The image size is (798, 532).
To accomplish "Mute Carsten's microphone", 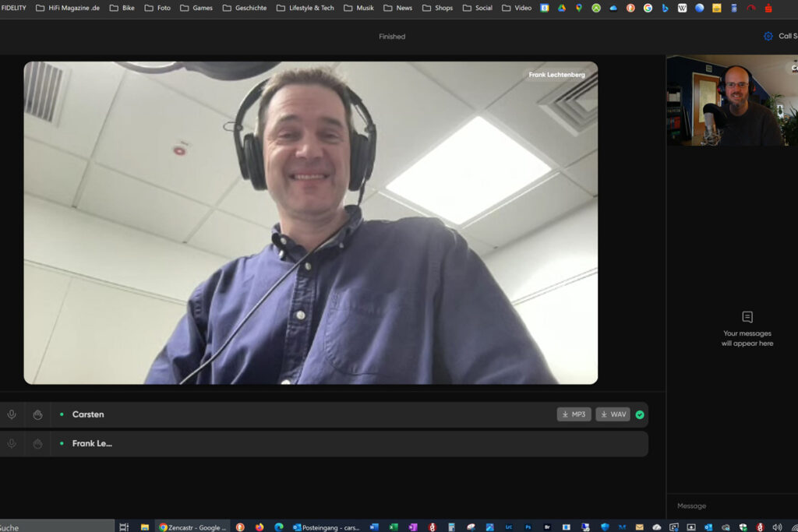I will pyautogui.click(x=12, y=414).
